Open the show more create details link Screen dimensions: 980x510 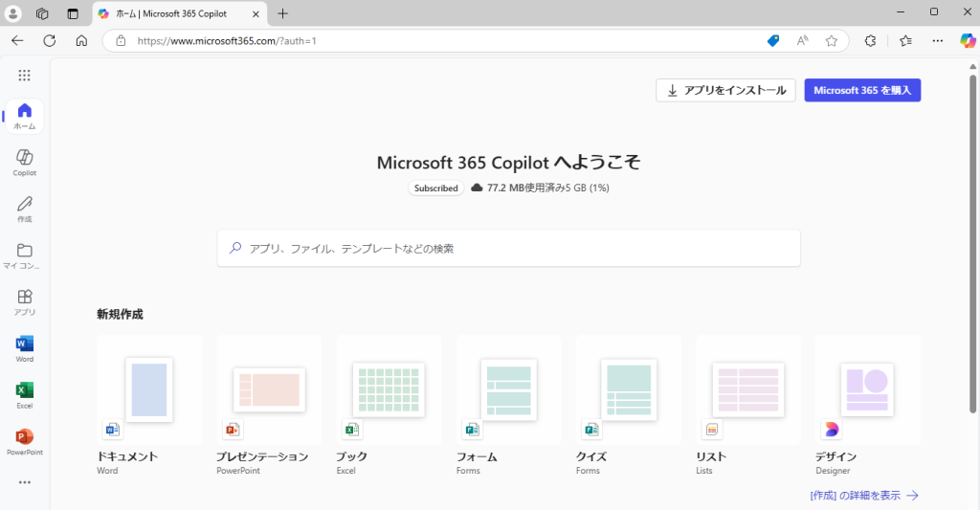pyautogui.click(x=863, y=495)
